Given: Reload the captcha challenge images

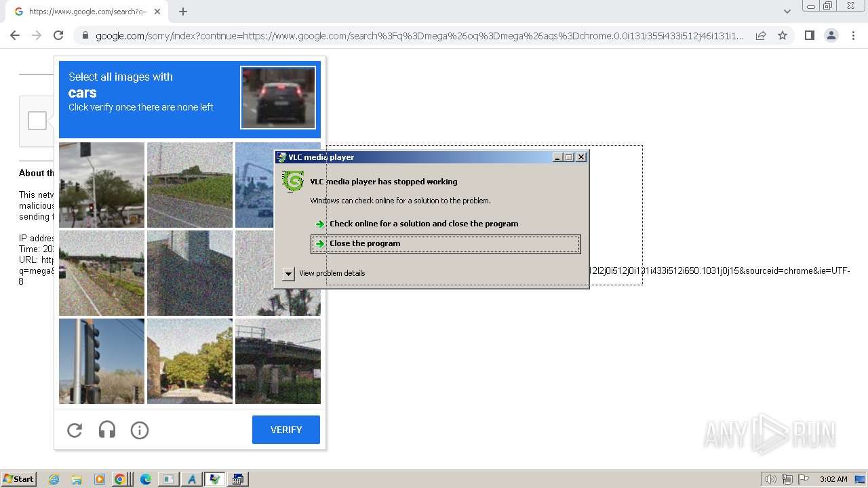Looking at the screenshot, I should [x=75, y=430].
